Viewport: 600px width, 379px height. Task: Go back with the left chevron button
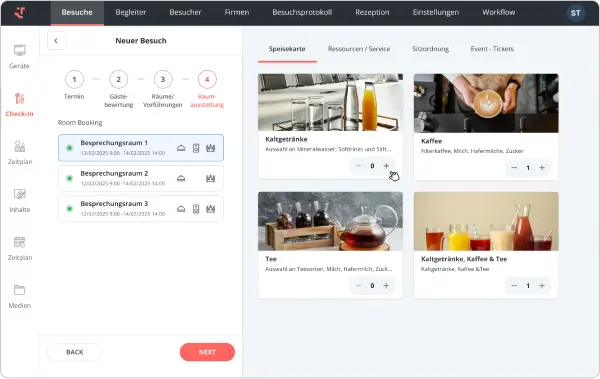56,41
